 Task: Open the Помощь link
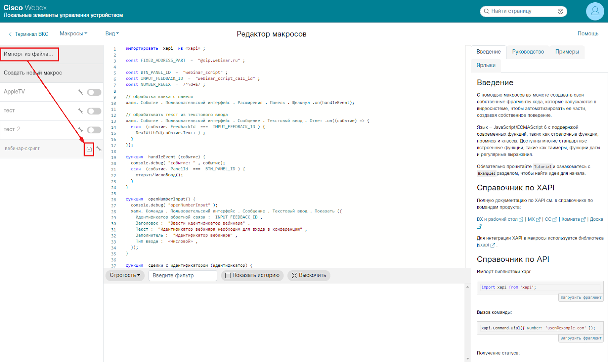pos(588,33)
